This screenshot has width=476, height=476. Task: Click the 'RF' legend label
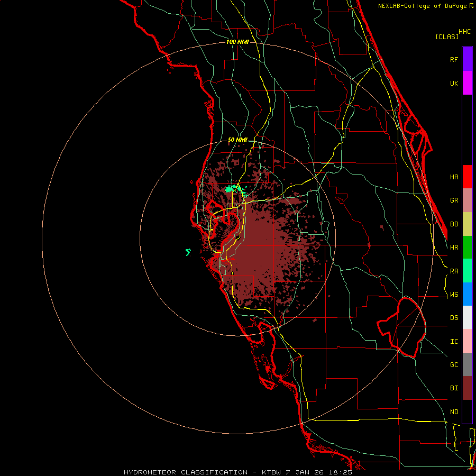point(454,59)
